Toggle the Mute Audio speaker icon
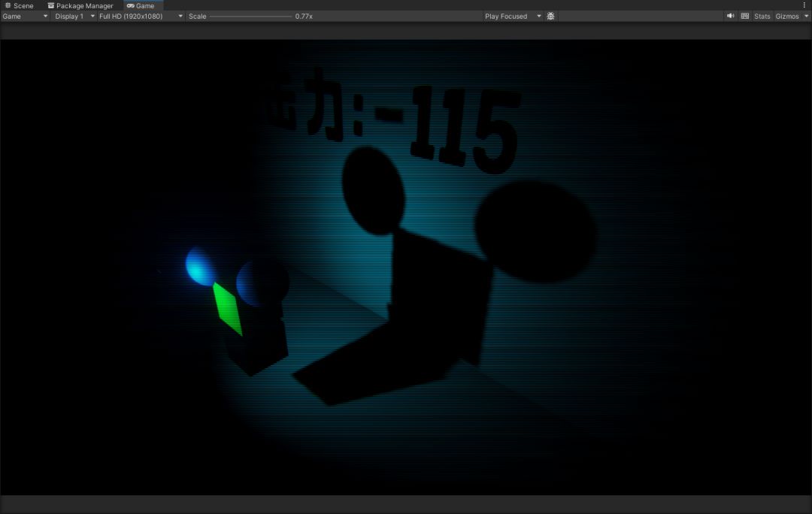812x514 pixels. (730, 17)
